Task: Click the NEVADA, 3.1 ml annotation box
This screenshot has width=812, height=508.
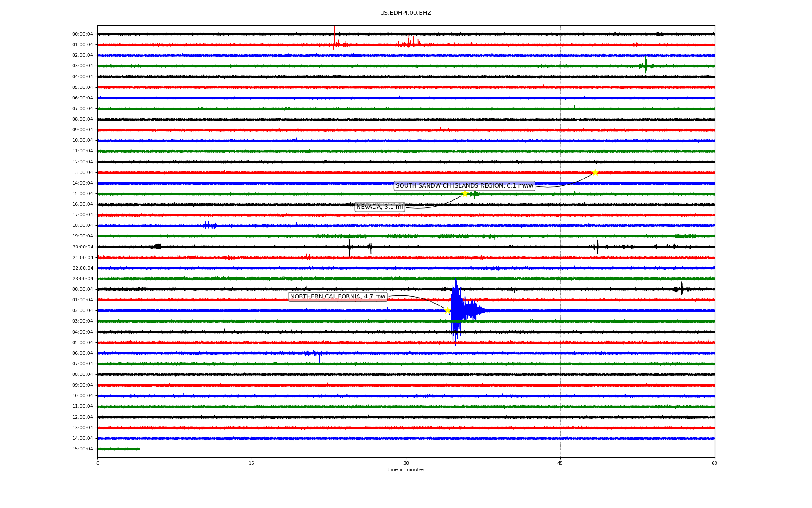Action: (379, 207)
